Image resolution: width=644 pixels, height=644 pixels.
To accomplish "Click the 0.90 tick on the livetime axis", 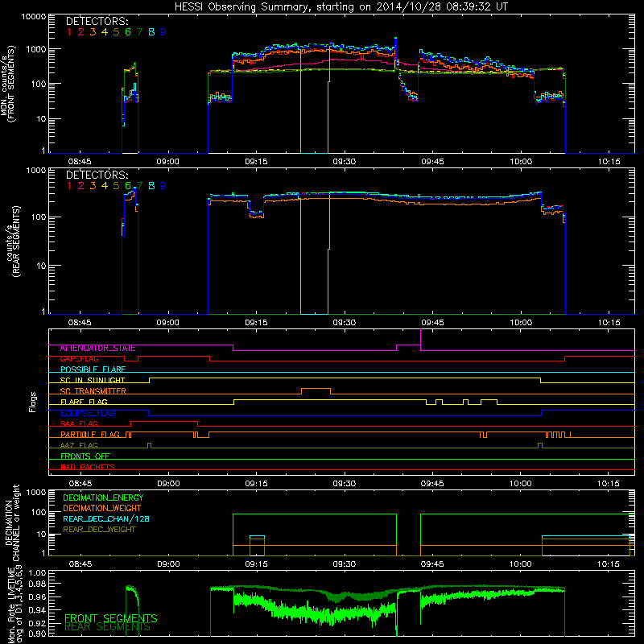I will 37,634.
